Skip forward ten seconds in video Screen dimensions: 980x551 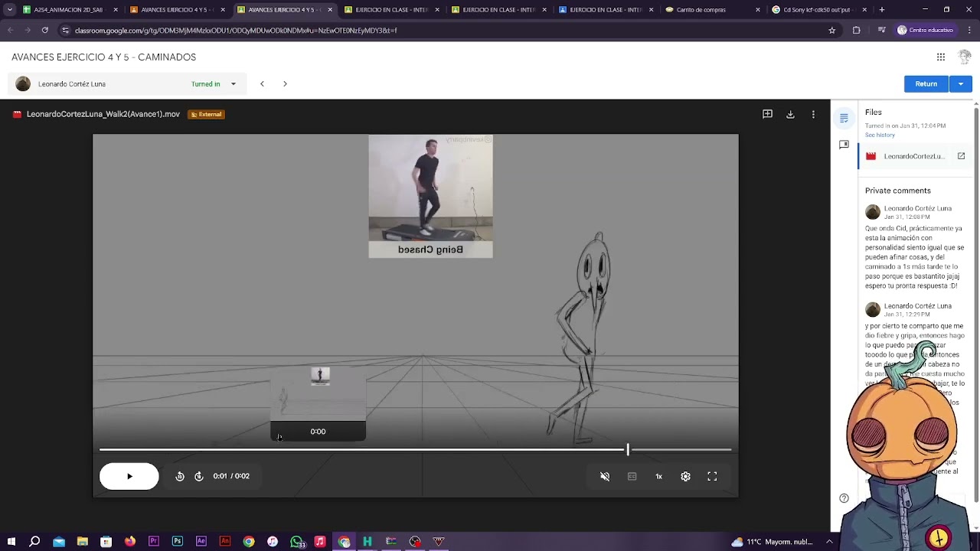pos(199,476)
